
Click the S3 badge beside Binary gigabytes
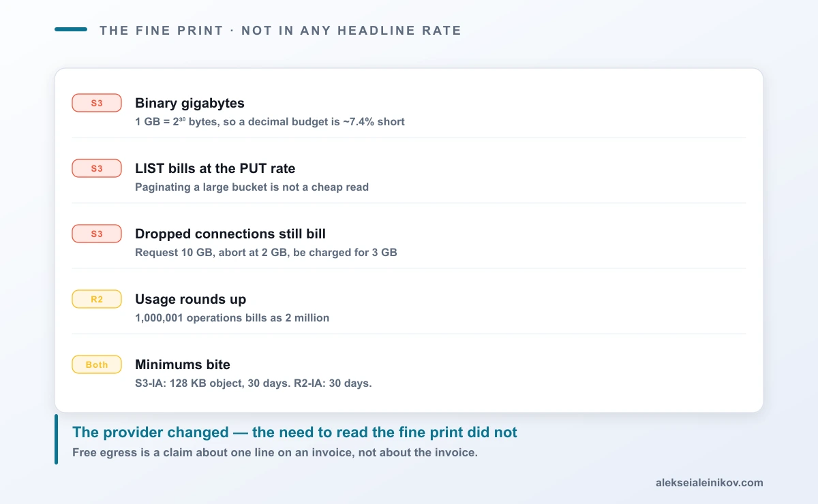click(97, 103)
